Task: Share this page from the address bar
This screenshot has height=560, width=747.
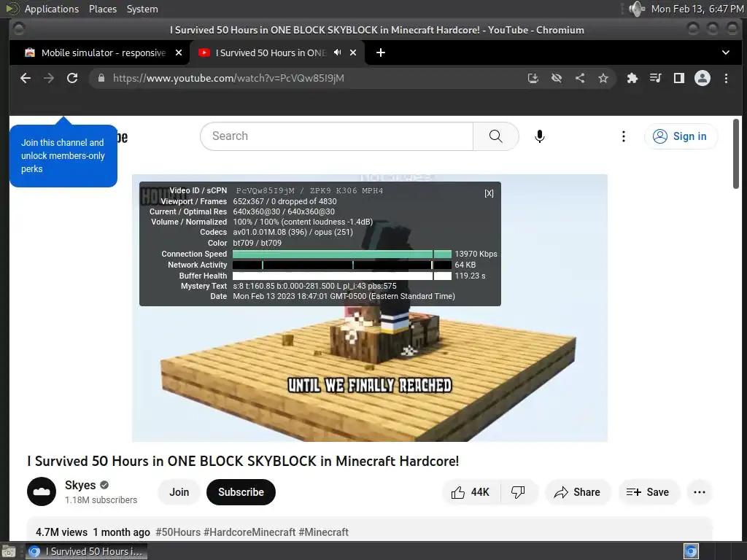Action: [x=580, y=78]
